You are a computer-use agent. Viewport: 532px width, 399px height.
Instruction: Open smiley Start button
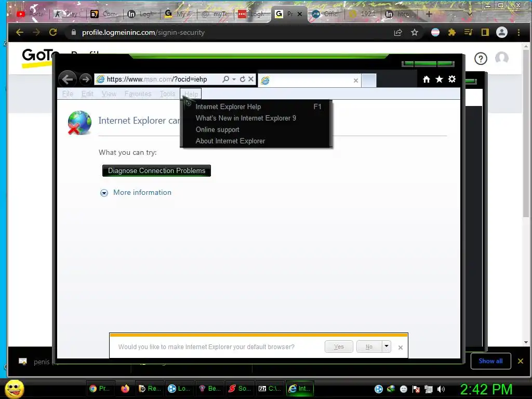(x=15, y=389)
